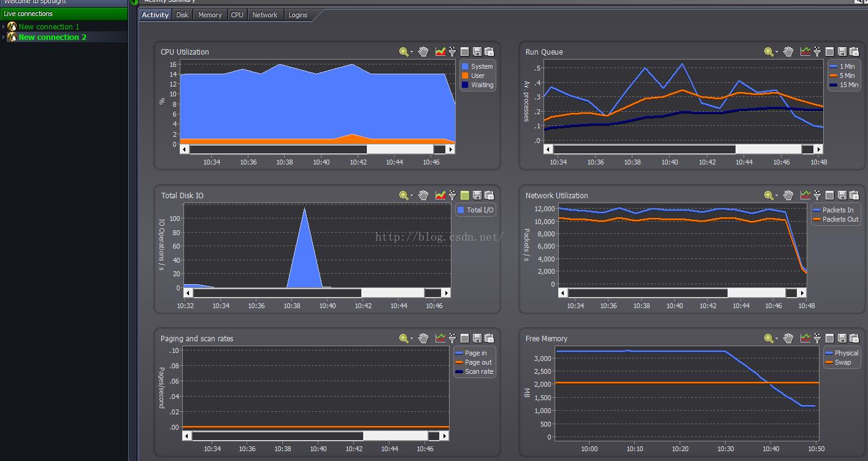The image size is (868, 461).
Task: Activate pan hand tool in CPU Utilization chart
Action: click(423, 52)
